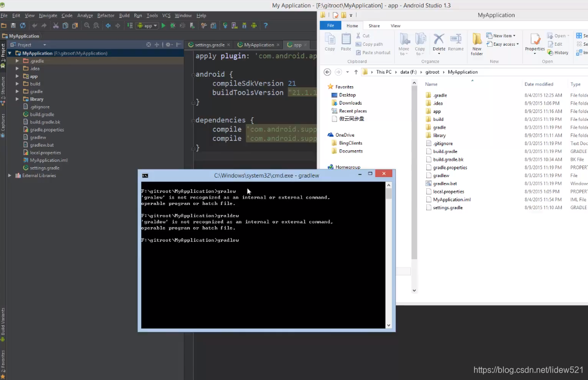The width and height of the screenshot is (588, 380).
Task: Open the Refactor menu
Action: 106,15
